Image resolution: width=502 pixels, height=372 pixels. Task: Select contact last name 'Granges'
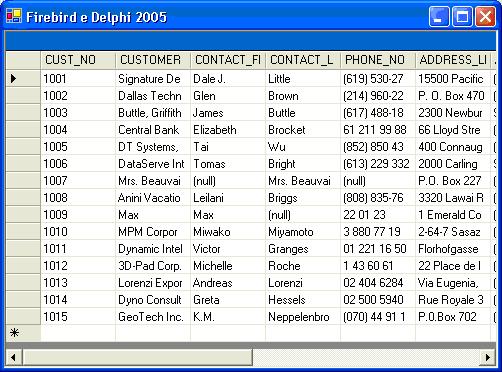point(303,249)
